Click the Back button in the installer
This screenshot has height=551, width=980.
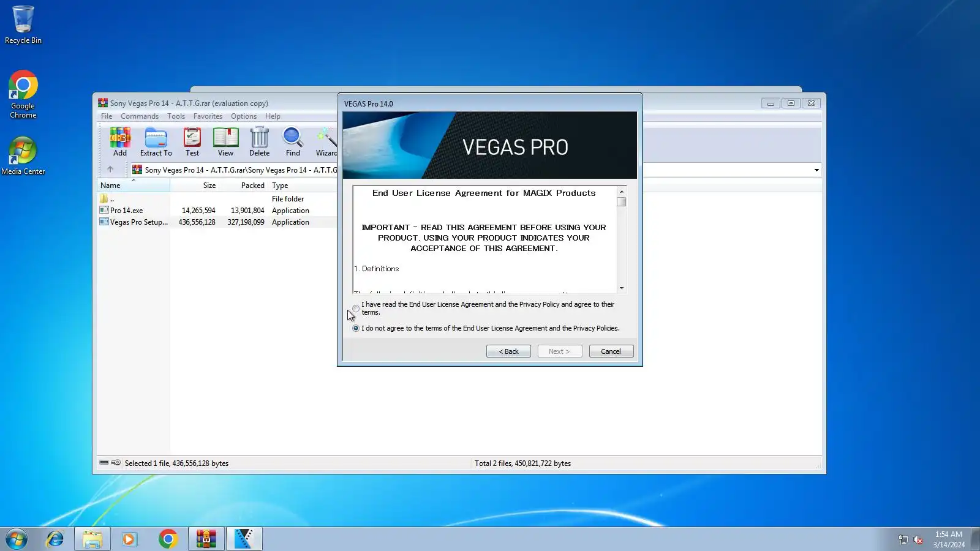[508, 351]
